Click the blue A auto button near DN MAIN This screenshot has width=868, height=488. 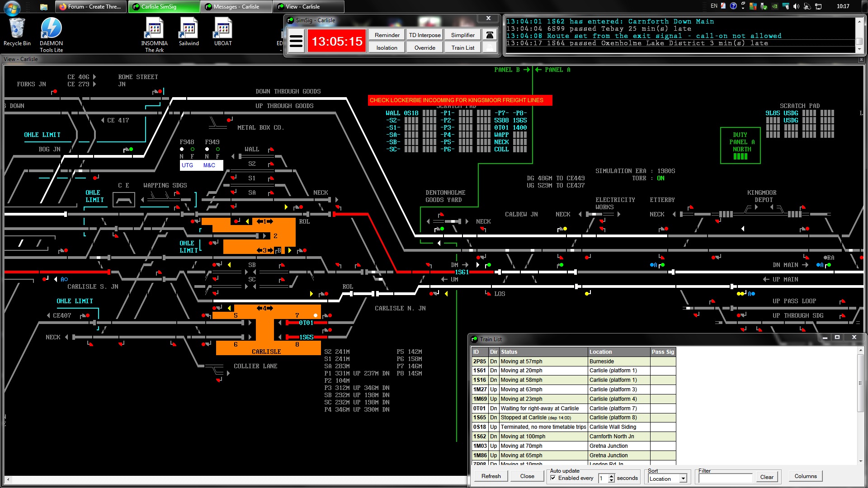(x=820, y=265)
